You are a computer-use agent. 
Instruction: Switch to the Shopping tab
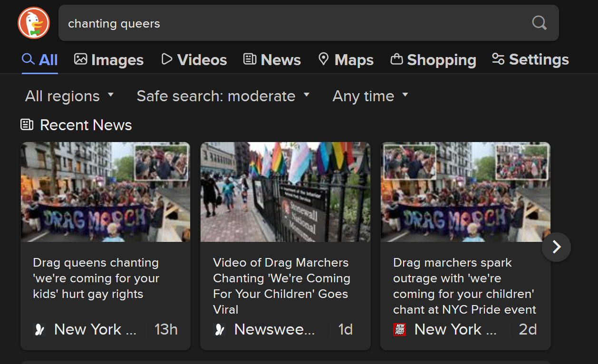(433, 60)
